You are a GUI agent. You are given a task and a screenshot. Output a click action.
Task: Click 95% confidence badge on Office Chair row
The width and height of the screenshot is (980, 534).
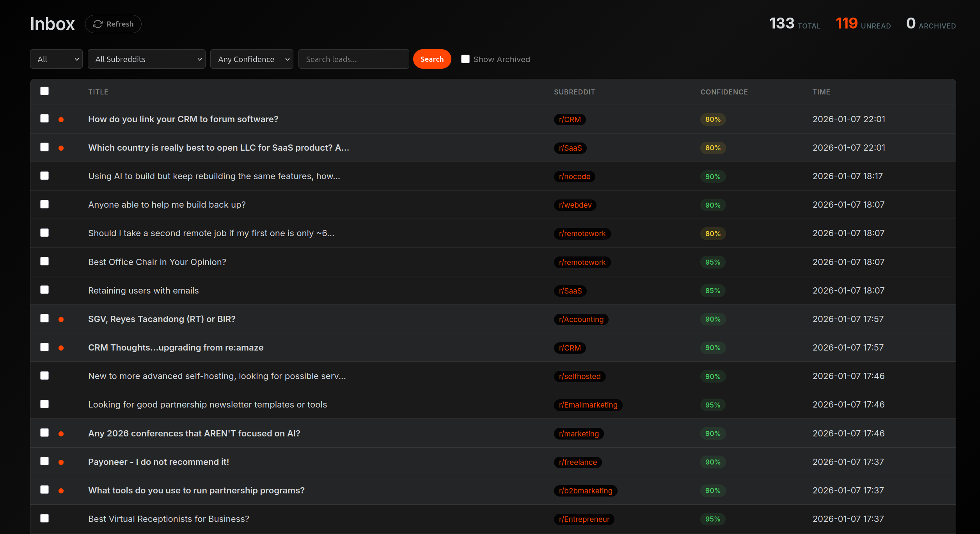point(712,262)
